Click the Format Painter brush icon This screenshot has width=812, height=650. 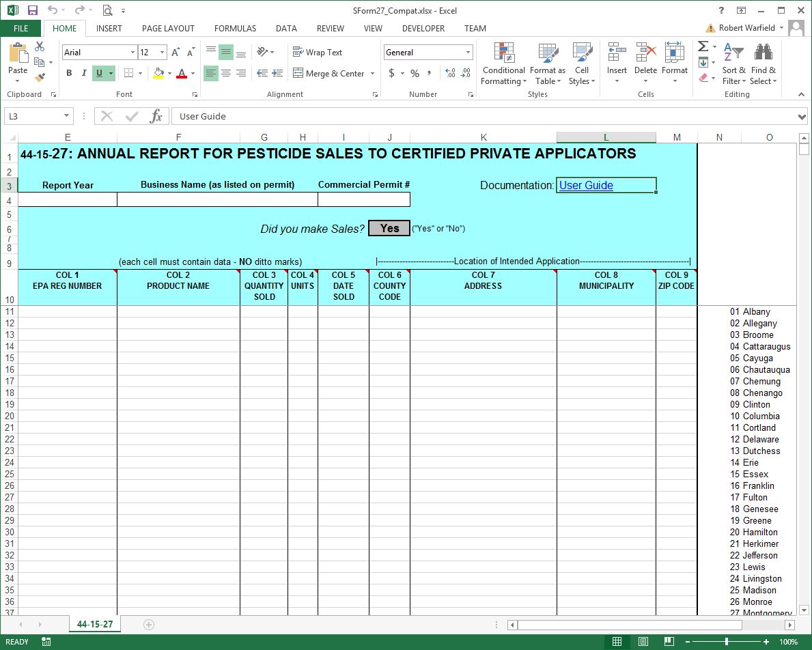tap(40, 78)
